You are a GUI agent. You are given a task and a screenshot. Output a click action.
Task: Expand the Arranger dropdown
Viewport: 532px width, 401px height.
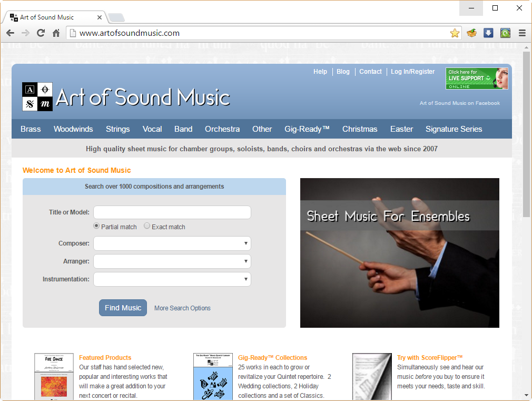point(172,261)
